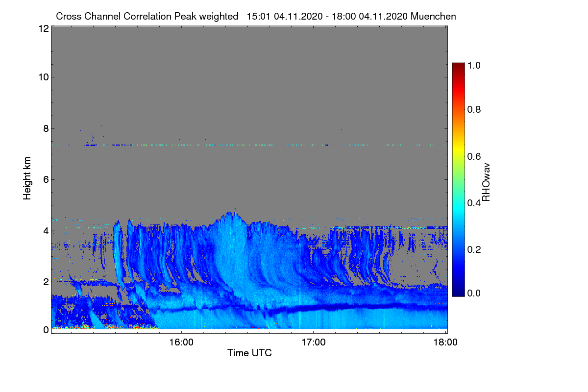The height and width of the screenshot is (392, 588).
Task: Click the 'Height km' y-axis label
Action: tap(27, 178)
